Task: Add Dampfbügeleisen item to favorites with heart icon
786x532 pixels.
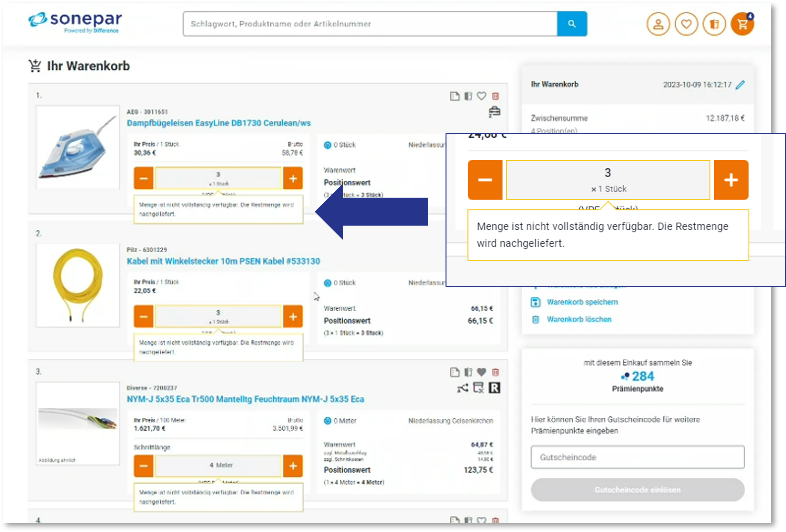Action: click(481, 96)
